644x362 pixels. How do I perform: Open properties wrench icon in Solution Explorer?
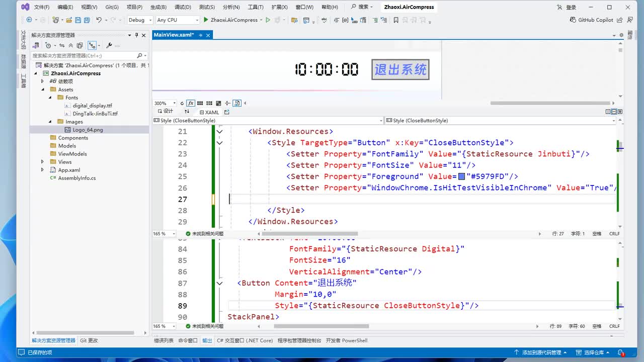[x=109, y=46]
